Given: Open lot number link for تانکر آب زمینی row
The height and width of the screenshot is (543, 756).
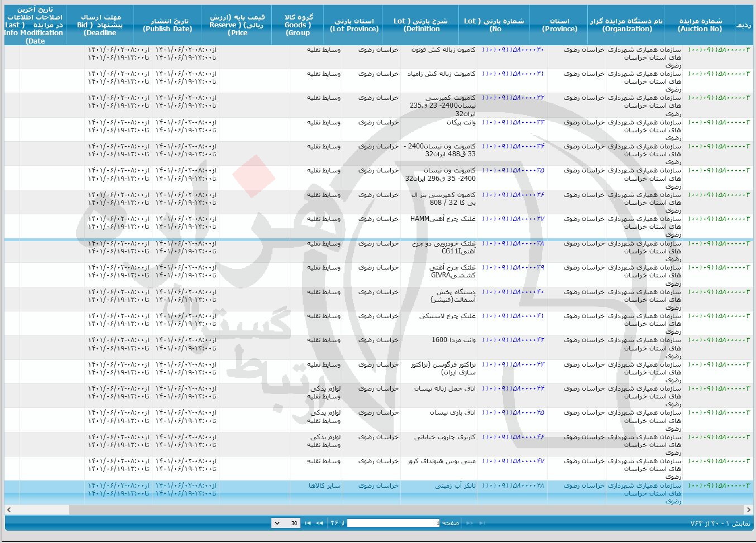Looking at the screenshot, I should tap(513, 486).
